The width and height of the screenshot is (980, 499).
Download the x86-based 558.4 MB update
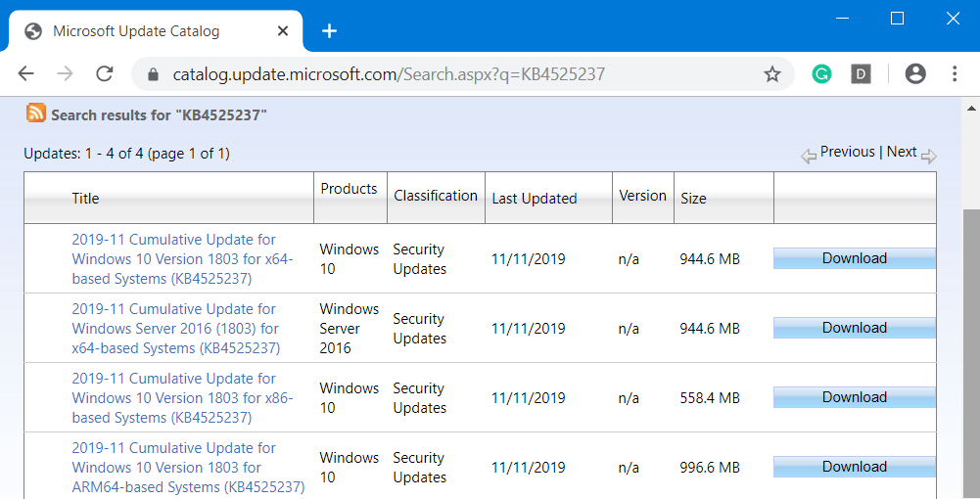tap(855, 397)
